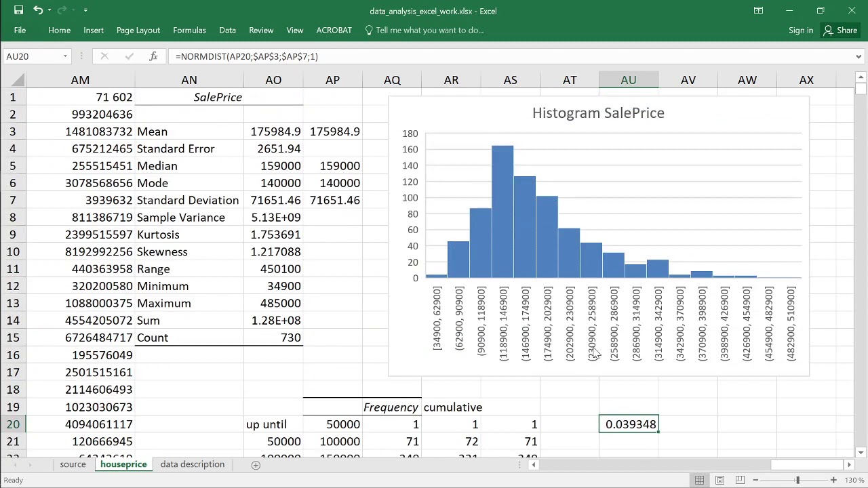Viewport: 868px width, 488px height.
Task: Select the Count value 730
Action: click(273, 338)
